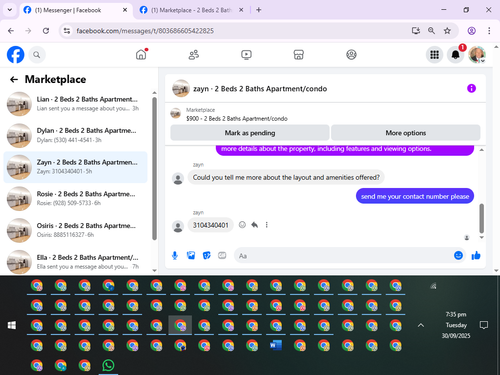Open the account profile picture menu

click(x=477, y=55)
